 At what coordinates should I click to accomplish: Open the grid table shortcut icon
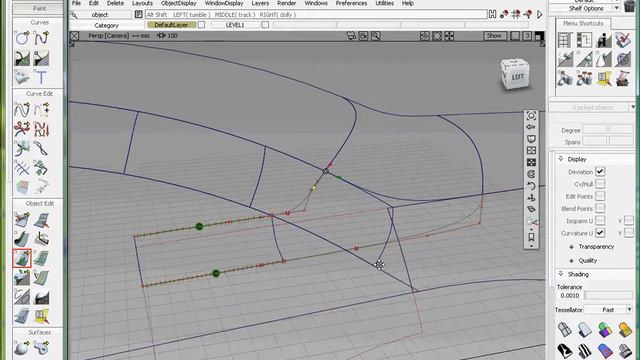click(x=565, y=40)
